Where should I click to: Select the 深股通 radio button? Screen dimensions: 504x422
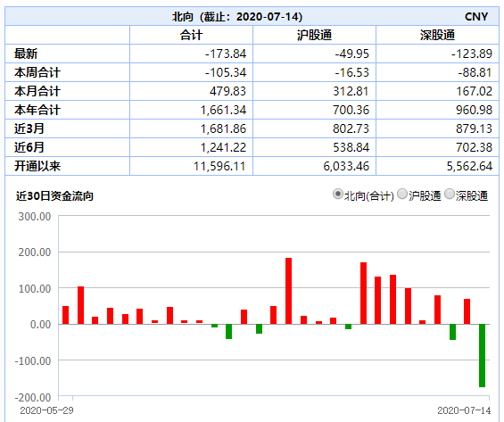click(x=449, y=194)
